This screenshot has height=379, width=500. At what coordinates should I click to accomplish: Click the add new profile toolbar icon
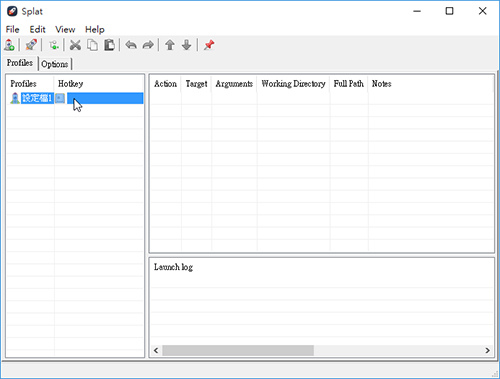click(9, 45)
